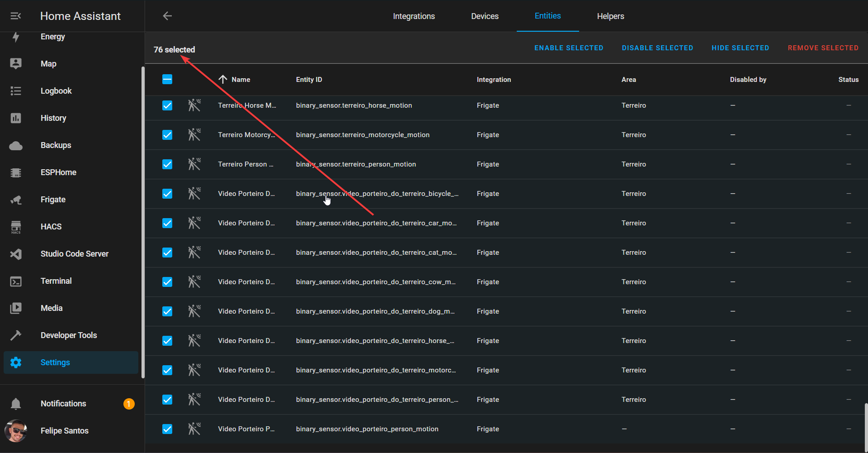Navigate back with the arrow
This screenshot has height=453, width=868.
point(167,16)
